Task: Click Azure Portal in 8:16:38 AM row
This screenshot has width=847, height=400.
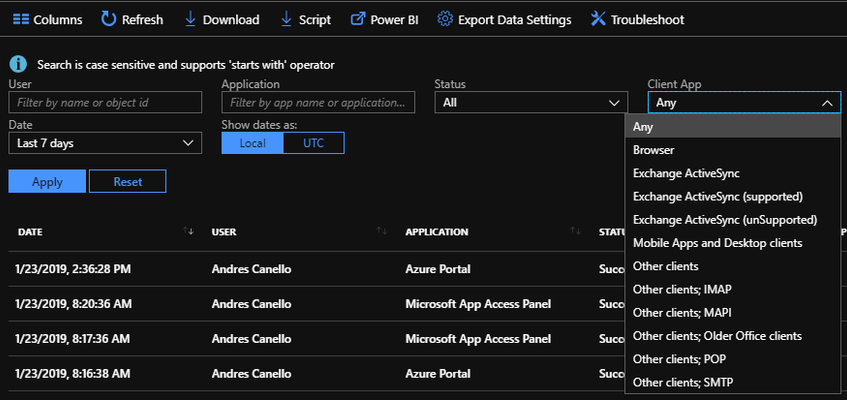Action: point(438,374)
